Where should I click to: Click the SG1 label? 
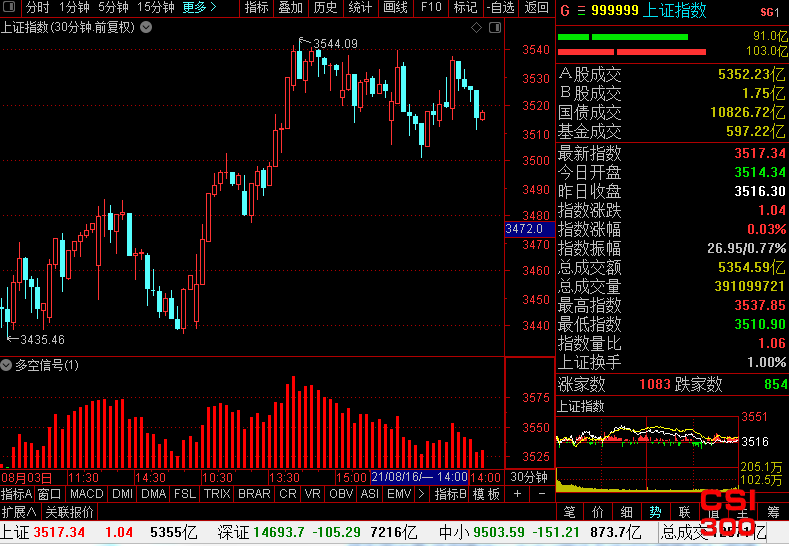(x=769, y=12)
